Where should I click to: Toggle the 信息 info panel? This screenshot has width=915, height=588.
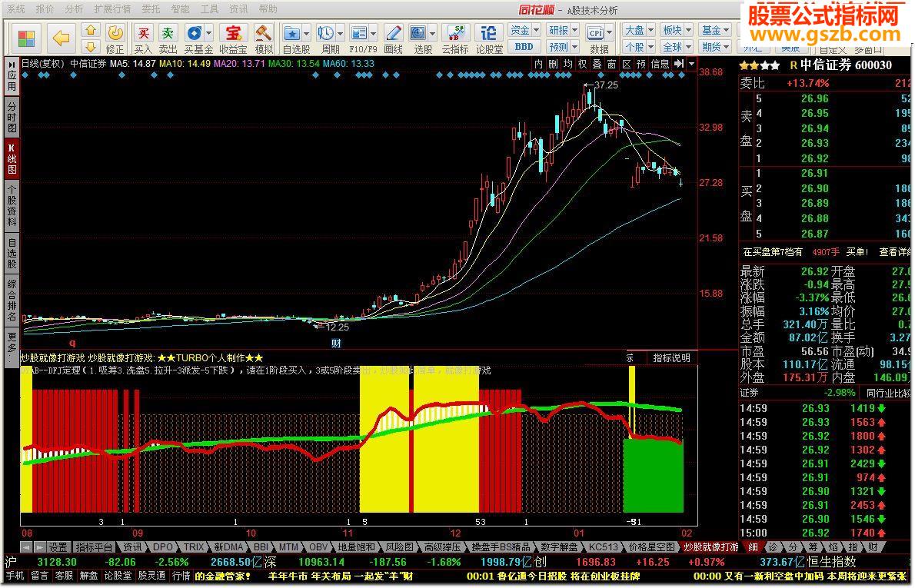click(x=660, y=64)
